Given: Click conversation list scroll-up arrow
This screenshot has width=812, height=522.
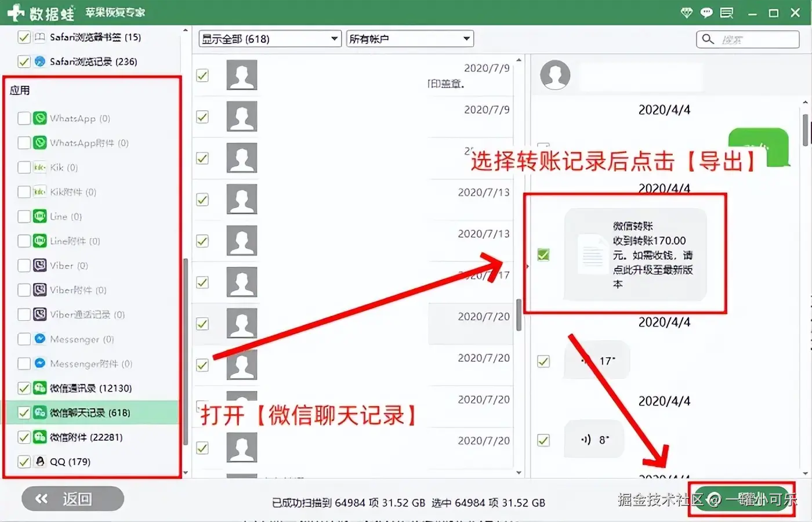Looking at the screenshot, I should pyautogui.click(x=519, y=60).
